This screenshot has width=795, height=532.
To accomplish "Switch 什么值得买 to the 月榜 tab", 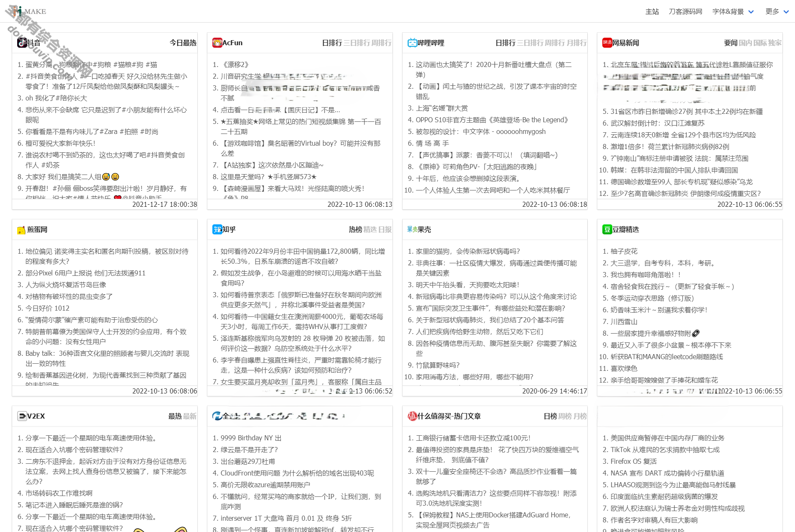I will [x=580, y=416].
